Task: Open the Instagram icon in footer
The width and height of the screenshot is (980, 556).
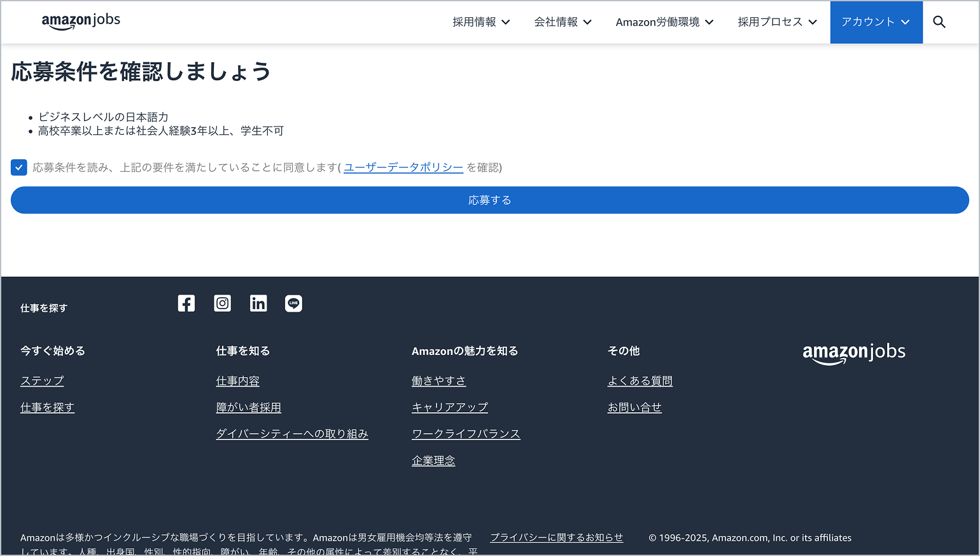Action: (x=222, y=303)
